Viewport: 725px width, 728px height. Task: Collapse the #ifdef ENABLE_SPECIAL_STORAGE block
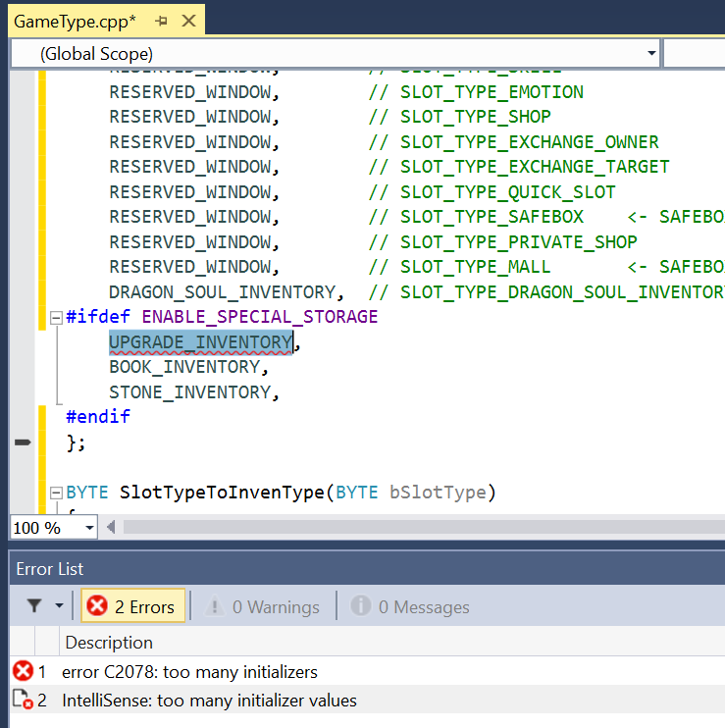click(56, 318)
